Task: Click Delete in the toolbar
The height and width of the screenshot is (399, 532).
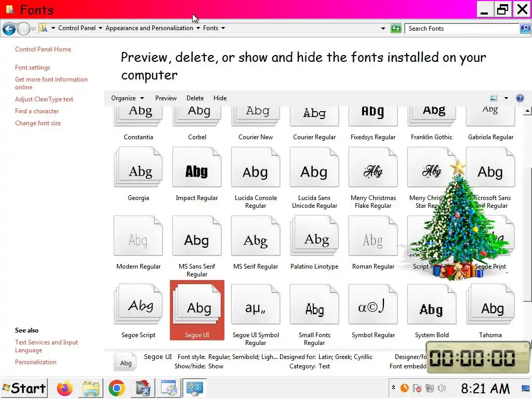Action: point(195,98)
